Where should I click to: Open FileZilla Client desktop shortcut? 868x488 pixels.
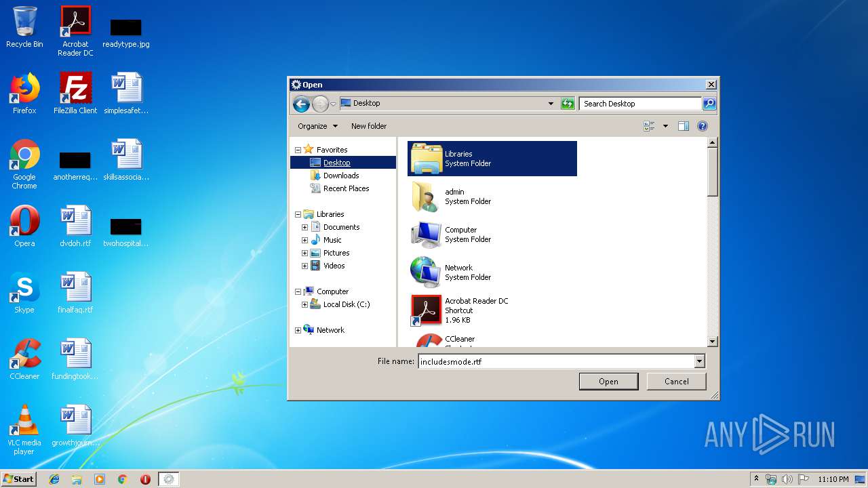75,94
